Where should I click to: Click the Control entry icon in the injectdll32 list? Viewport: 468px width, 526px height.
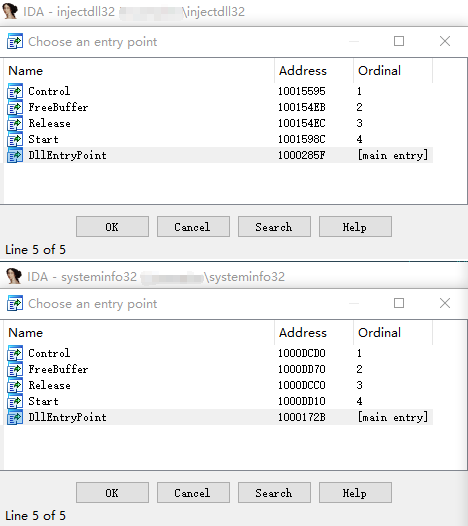tap(15, 91)
